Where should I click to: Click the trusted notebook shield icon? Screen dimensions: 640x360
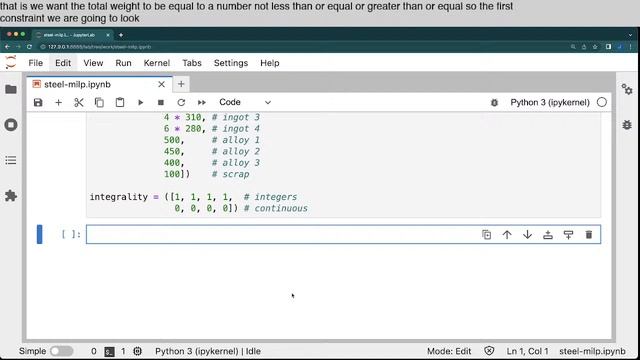[x=489, y=351]
